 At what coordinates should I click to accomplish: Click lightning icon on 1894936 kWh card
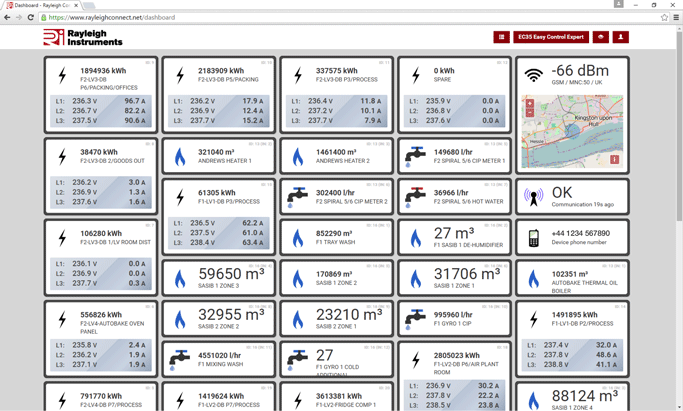point(62,75)
